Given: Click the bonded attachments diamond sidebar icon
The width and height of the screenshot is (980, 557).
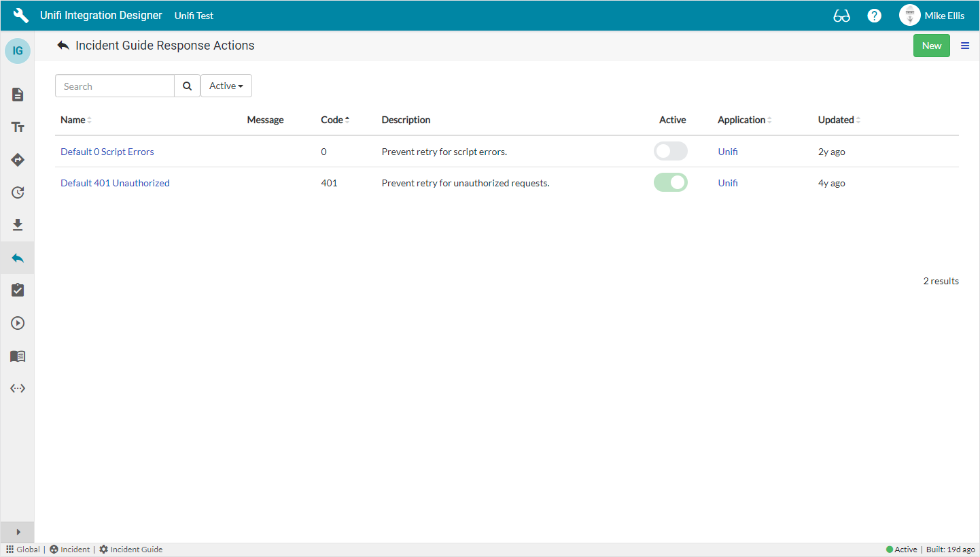Looking at the screenshot, I should tap(17, 160).
